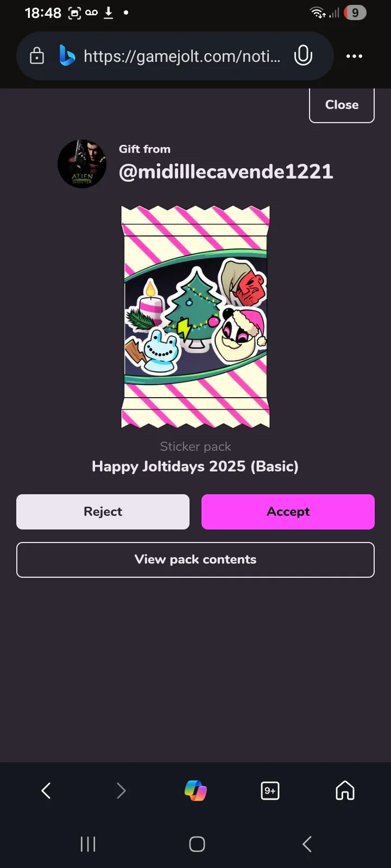This screenshot has height=868, width=391.
Task: Open @midilllecavende1221 profile link
Action: pyautogui.click(x=226, y=171)
